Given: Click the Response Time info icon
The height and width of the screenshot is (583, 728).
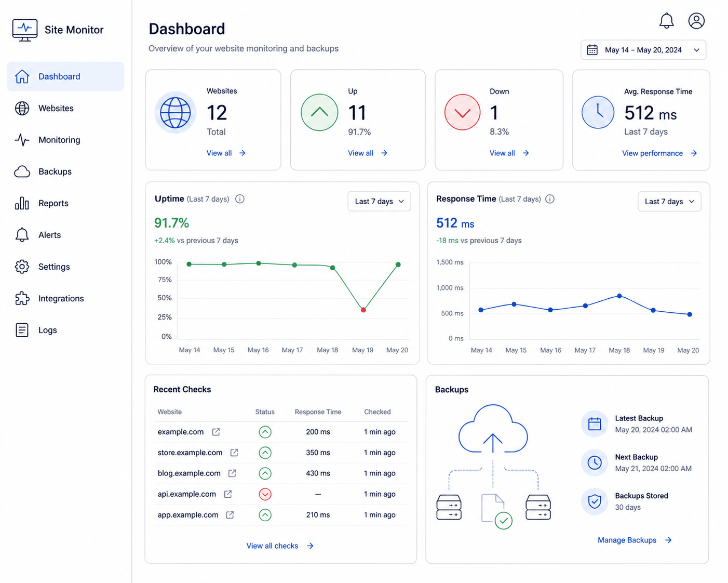Looking at the screenshot, I should coord(550,199).
